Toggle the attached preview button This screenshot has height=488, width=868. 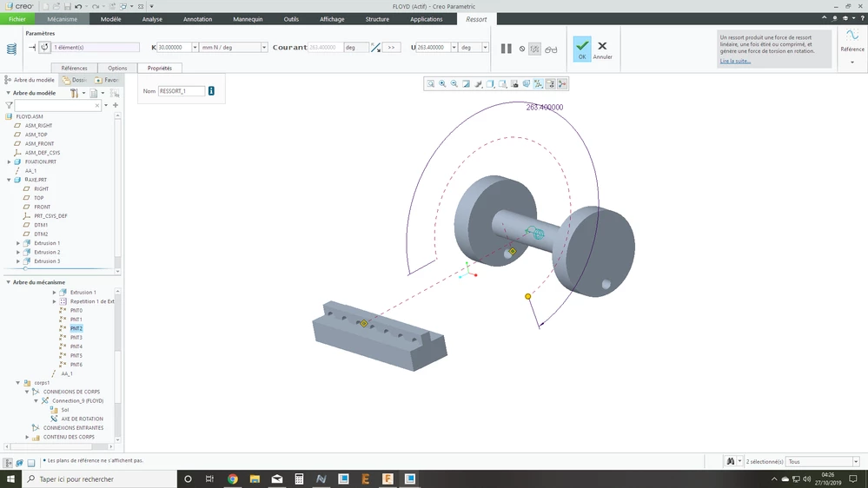coord(534,49)
